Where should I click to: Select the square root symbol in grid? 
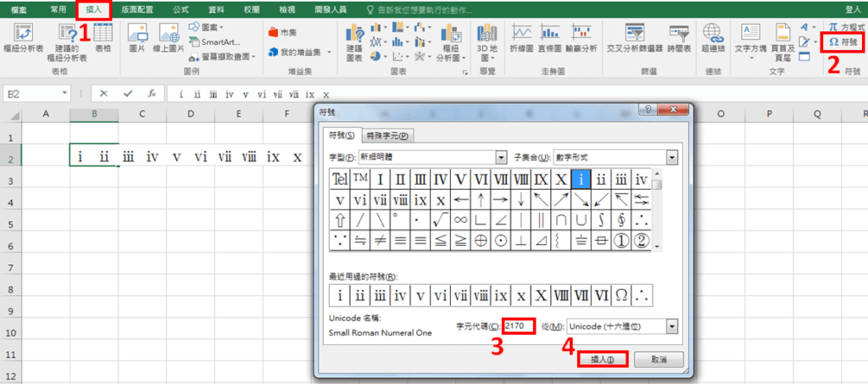(441, 220)
